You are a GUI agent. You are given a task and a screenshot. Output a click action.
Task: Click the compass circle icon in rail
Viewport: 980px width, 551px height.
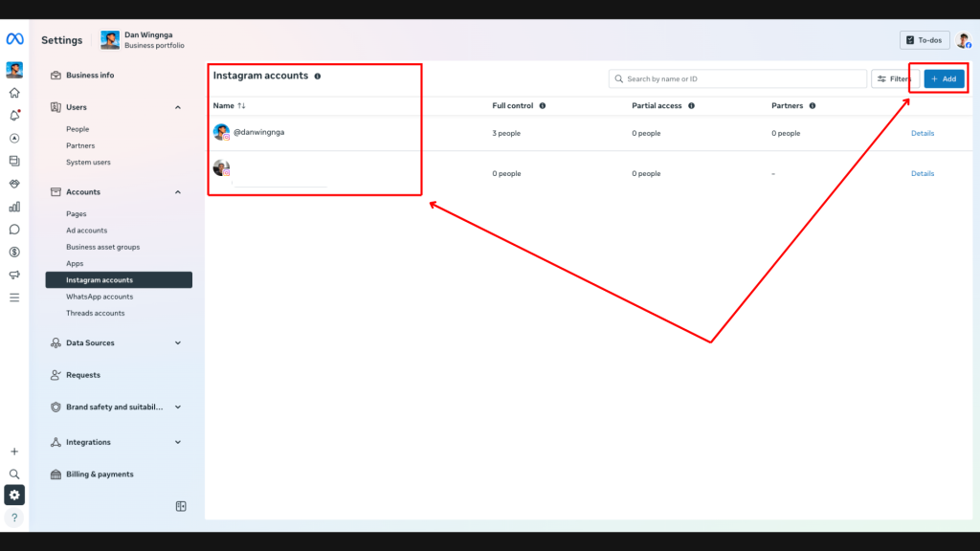(14, 138)
